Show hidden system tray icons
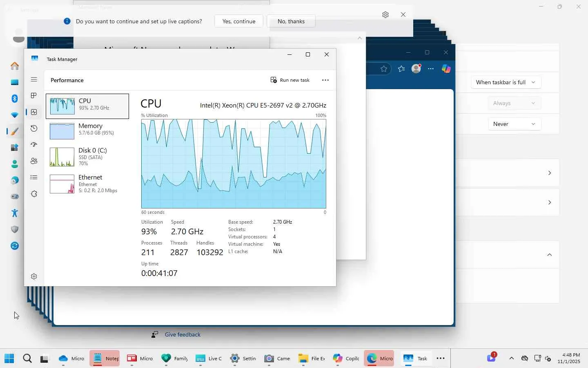The height and width of the screenshot is (368, 588). click(x=511, y=359)
